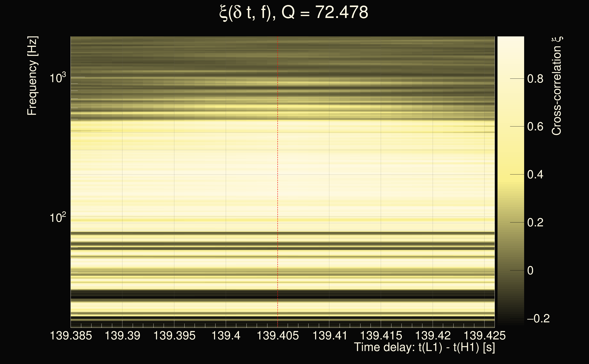This screenshot has height=364, width=589.
Task: Select the 139.415 x-axis tick label
Action: pos(381,336)
